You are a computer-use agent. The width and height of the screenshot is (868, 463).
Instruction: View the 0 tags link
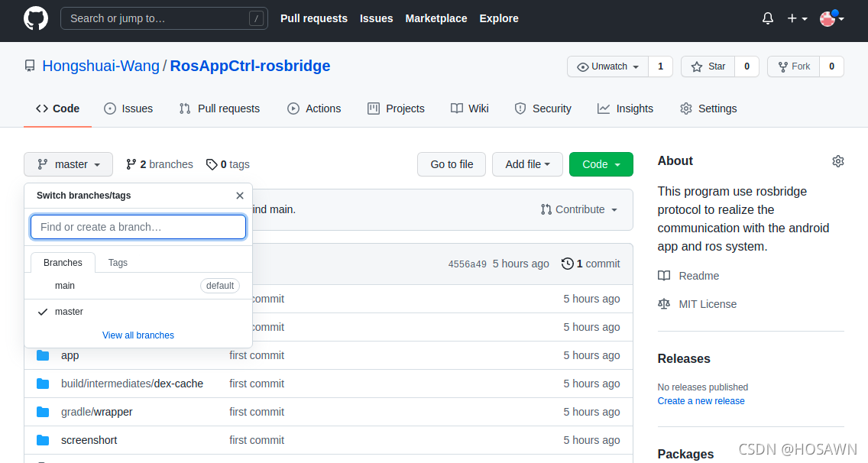point(228,164)
